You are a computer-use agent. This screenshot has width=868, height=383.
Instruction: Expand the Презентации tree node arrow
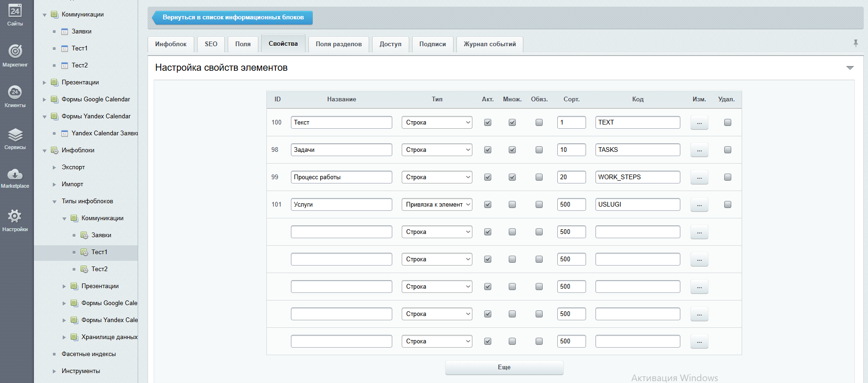pyautogui.click(x=45, y=83)
